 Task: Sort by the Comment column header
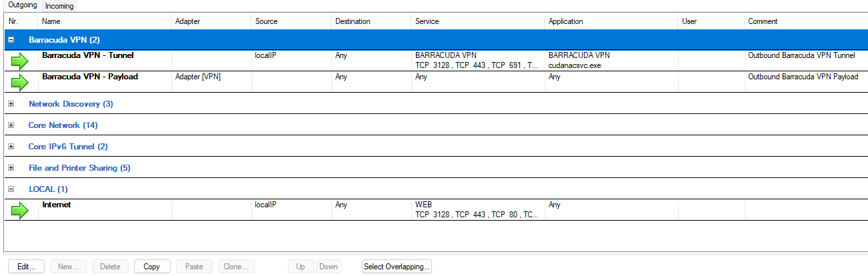point(806,21)
